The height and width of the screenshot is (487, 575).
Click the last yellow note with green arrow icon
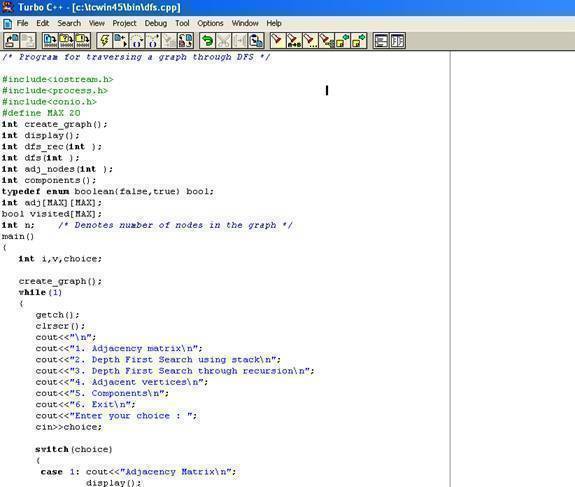[x=359, y=40]
